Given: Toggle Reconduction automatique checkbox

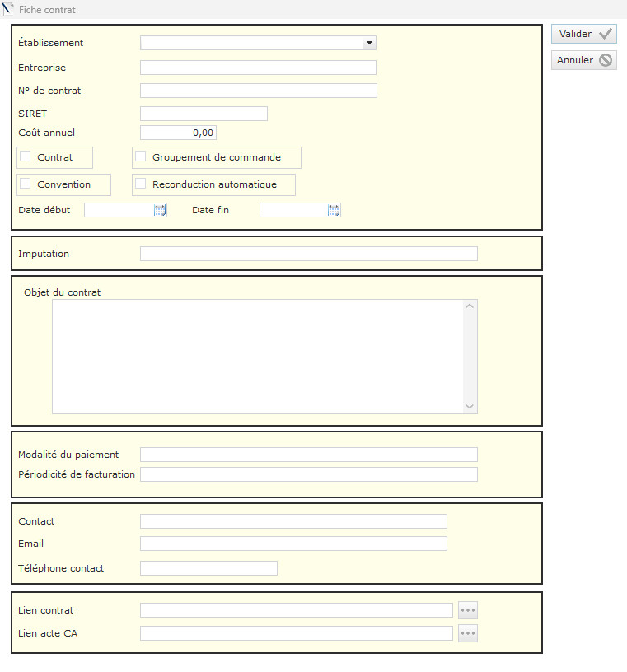Looking at the screenshot, I should pos(141,184).
